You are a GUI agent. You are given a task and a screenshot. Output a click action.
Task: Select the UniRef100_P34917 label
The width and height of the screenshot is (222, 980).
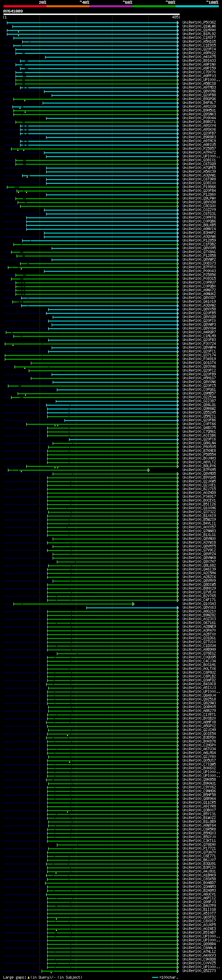[x=199, y=496]
